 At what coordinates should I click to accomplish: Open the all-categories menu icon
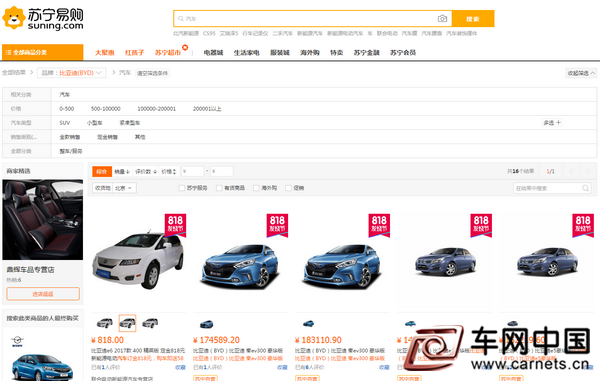(x=8, y=52)
